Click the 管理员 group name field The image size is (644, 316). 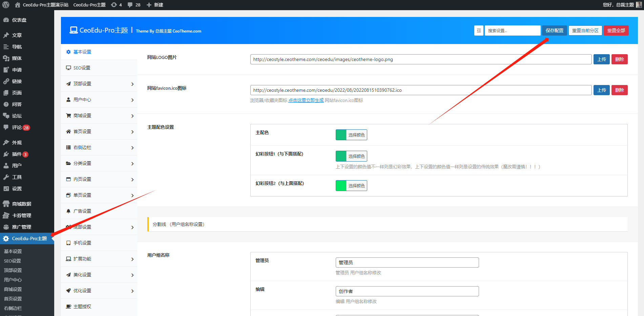point(407,262)
